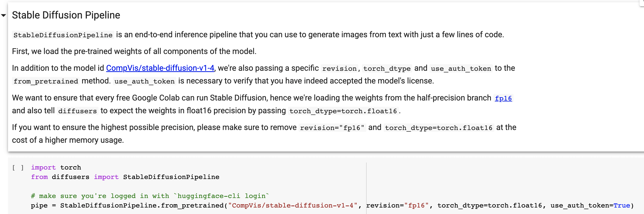The image size is (644, 214).
Task: Click revision="fp16" argument in code cell
Action: pyautogui.click(x=398, y=205)
